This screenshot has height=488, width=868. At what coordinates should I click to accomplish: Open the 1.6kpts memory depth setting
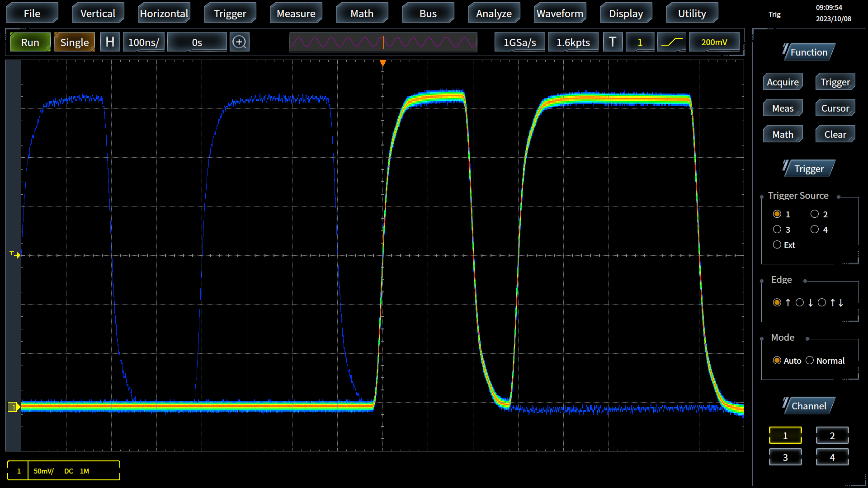pos(573,42)
